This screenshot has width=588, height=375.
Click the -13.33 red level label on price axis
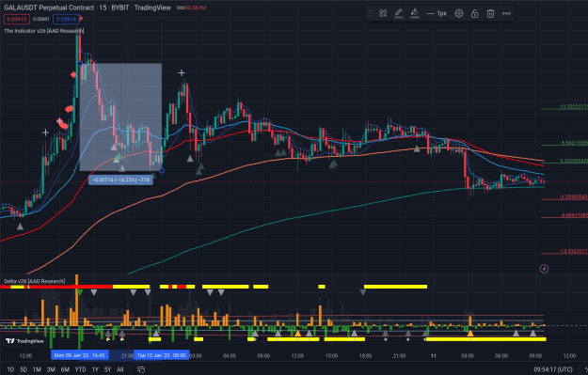[x=573, y=251]
